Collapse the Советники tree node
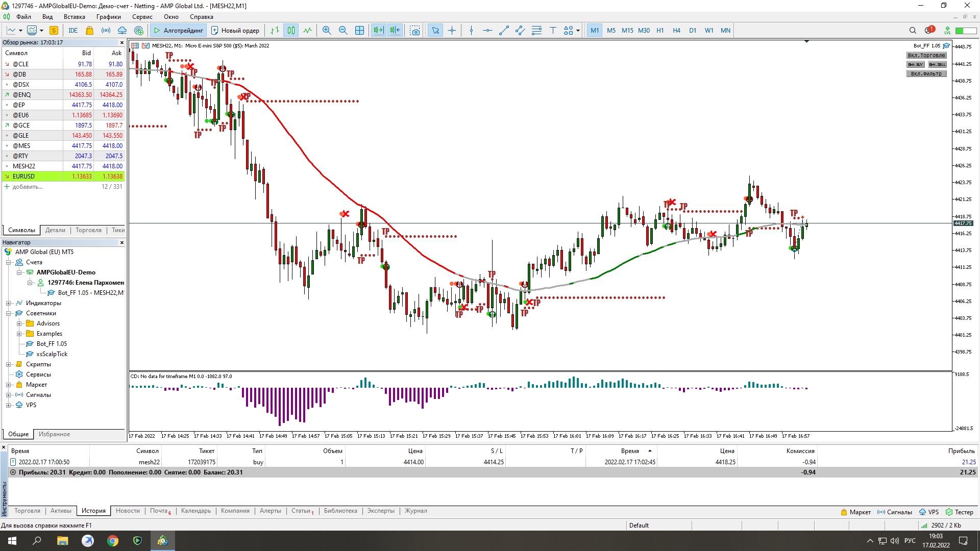The image size is (980, 551). [x=8, y=313]
